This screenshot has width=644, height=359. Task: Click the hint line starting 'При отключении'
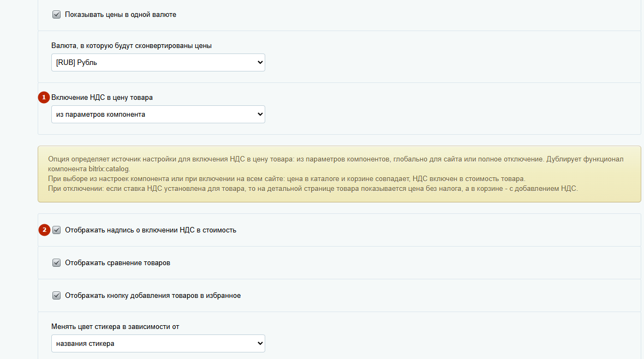(311, 189)
